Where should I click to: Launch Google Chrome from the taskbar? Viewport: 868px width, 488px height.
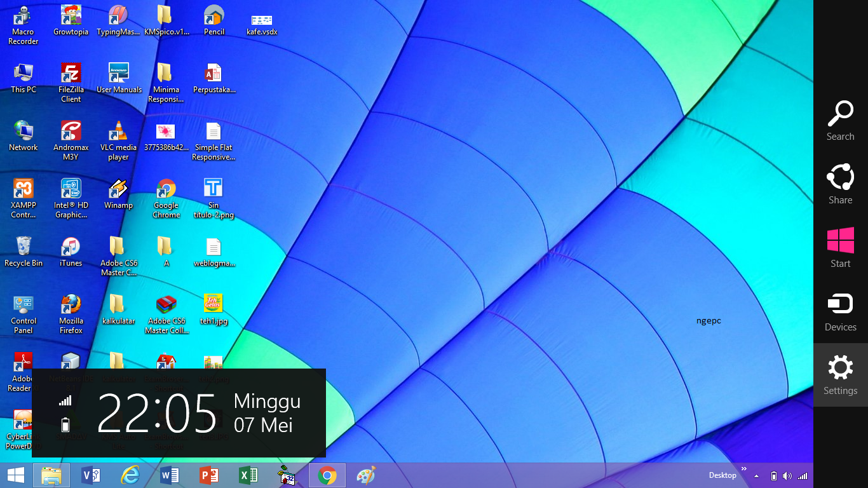tap(327, 475)
